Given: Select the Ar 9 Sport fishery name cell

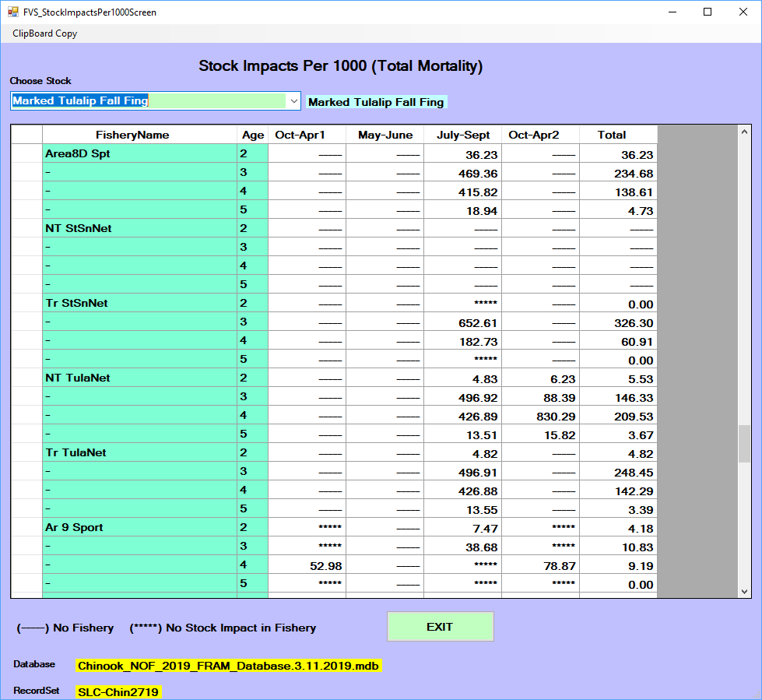Looking at the screenshot, I should (139, 527).
